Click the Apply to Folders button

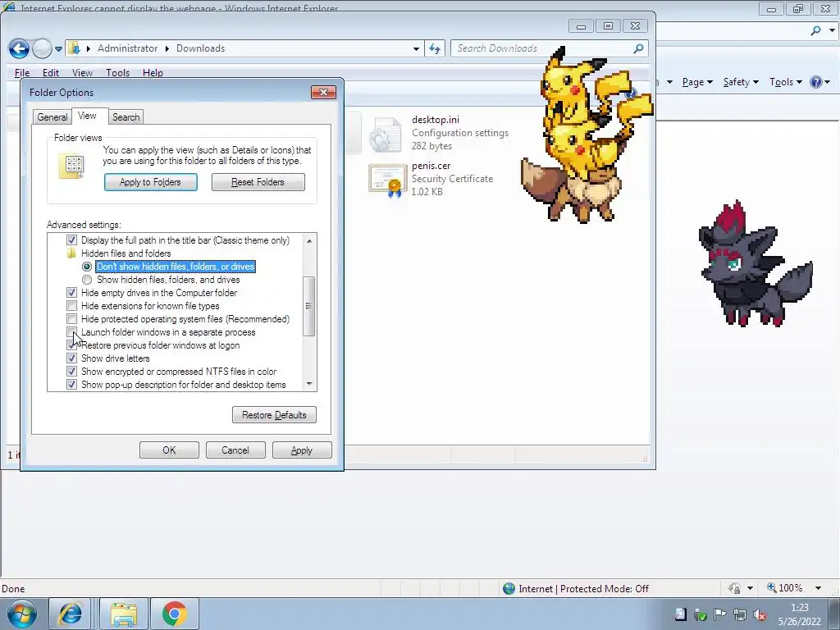[x=151, y=182]
